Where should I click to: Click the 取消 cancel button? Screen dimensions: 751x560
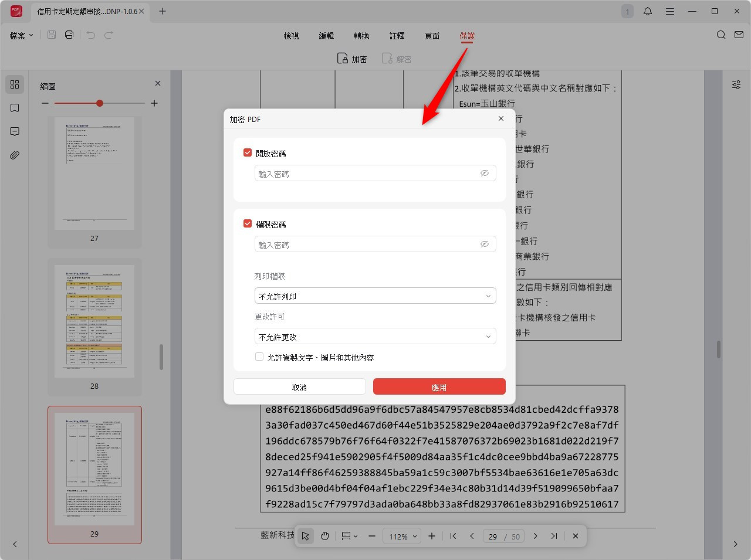pyautogui.click(x=300, y=387)
